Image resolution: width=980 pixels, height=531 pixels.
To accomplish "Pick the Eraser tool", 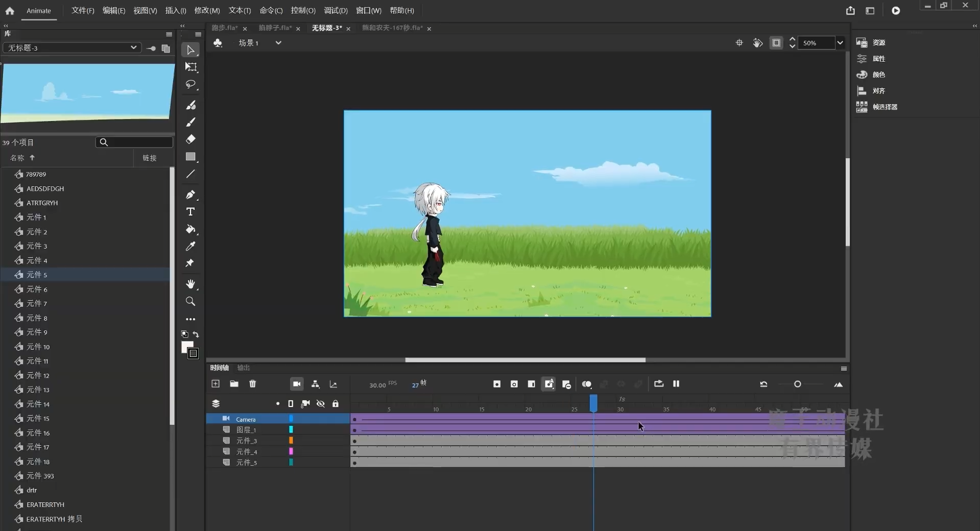I will pyautogui.click(x=190, y=139).
